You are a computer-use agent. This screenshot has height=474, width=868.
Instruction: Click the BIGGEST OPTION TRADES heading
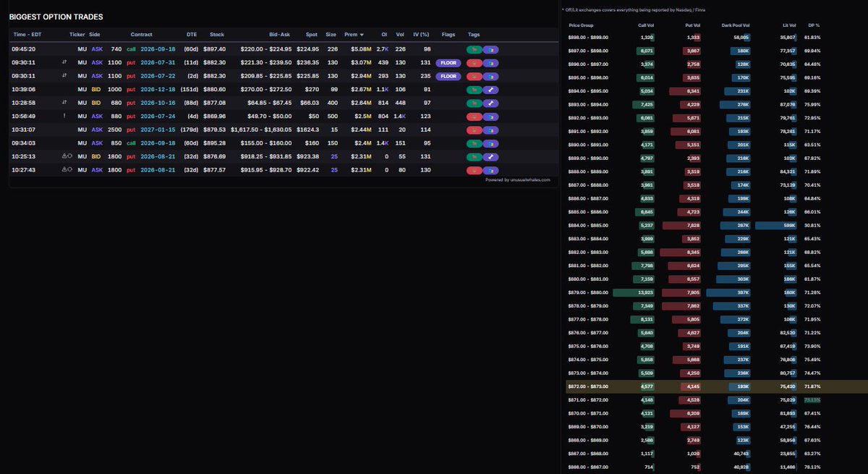click(56, 17)
